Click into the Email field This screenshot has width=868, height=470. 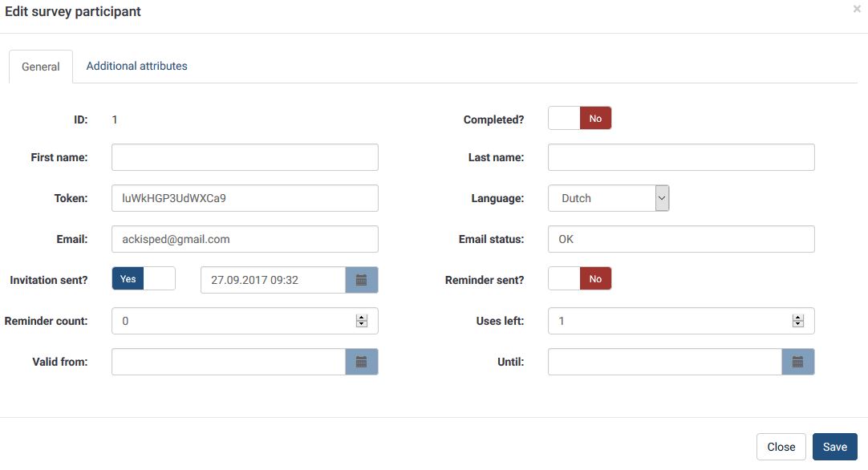point(245,239)
